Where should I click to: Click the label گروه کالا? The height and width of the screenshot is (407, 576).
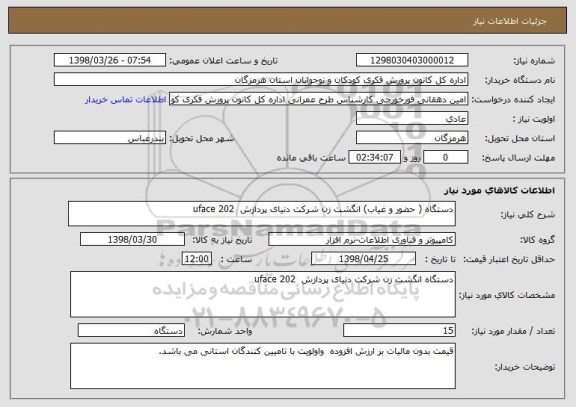(x=537, y=240)
